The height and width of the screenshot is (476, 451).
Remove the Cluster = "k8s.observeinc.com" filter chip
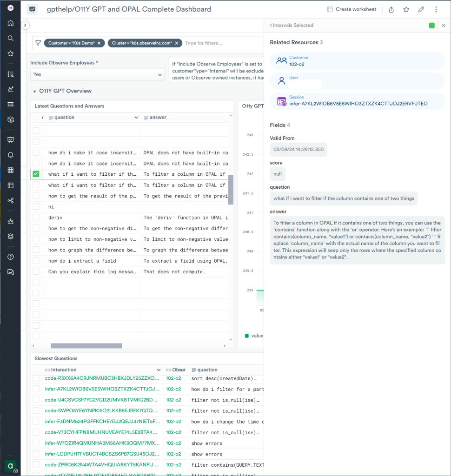pos(177,43)
